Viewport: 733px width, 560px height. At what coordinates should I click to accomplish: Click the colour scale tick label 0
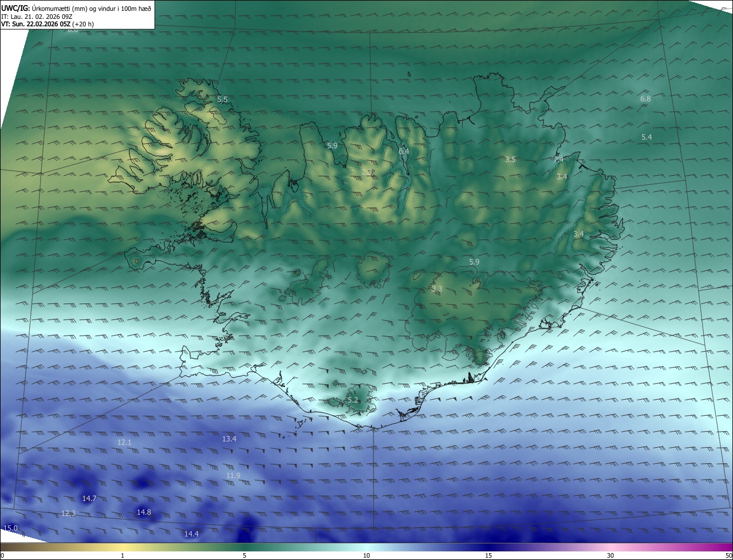pyautogui.click(x=2, y=555)
